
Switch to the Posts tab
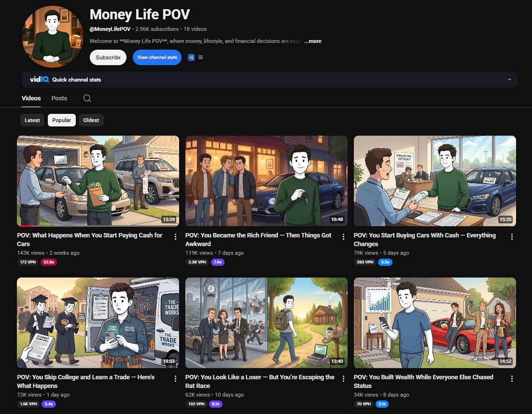point(59,98)
